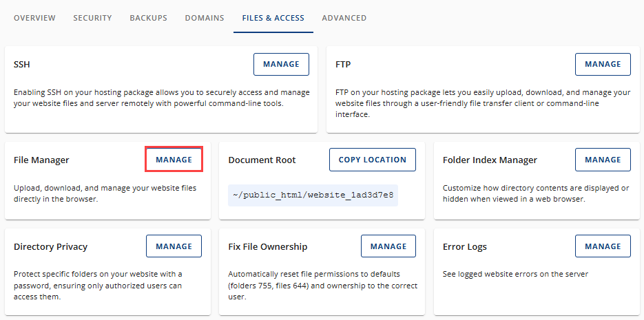Open Error Logs with Manage button
This screenshot has width=644, height=320.
(x=603, y=246)
